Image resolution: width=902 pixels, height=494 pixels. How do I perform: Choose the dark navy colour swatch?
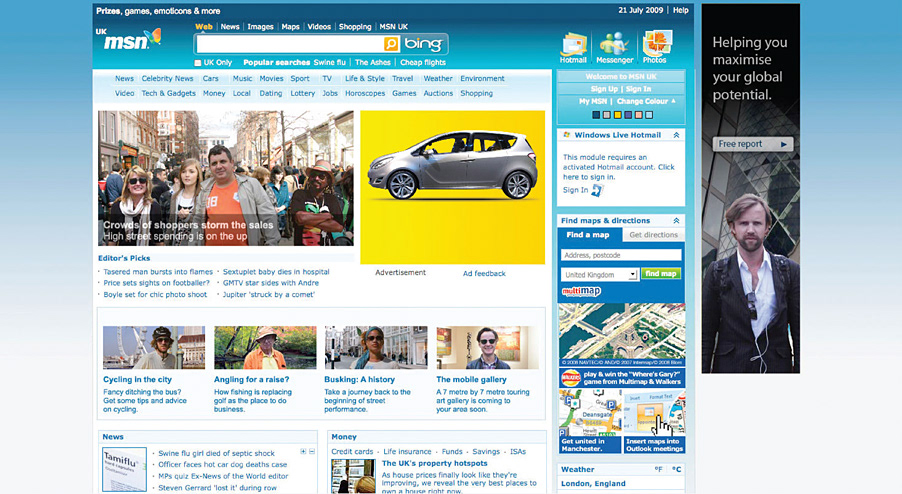click(x=596, y=114)
